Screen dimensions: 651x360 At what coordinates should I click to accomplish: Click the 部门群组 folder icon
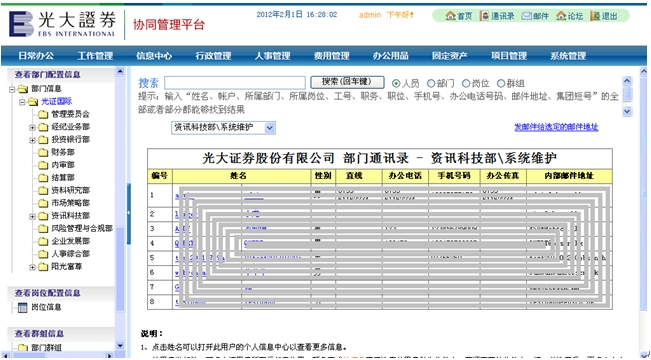pos(23,348)
